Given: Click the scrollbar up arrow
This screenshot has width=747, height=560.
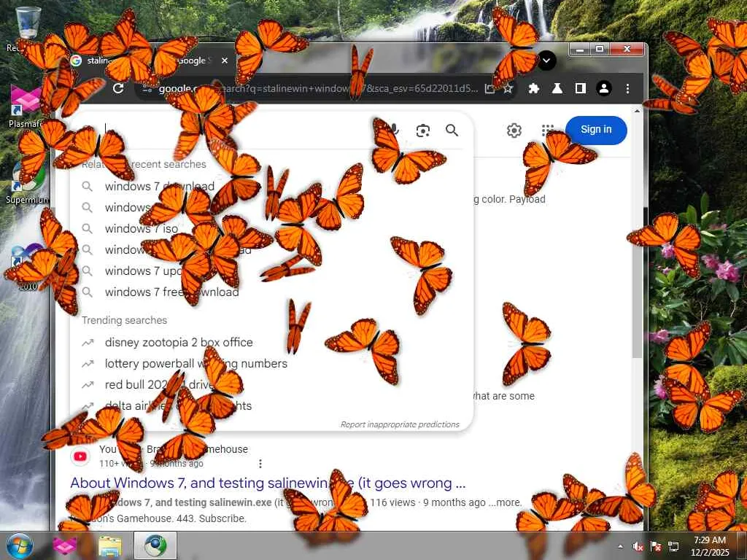Looking at the screenshot, I should [637, 111].
